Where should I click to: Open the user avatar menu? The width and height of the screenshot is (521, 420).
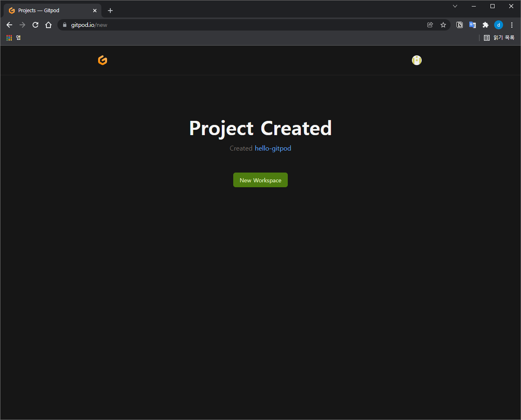point(416,60)
